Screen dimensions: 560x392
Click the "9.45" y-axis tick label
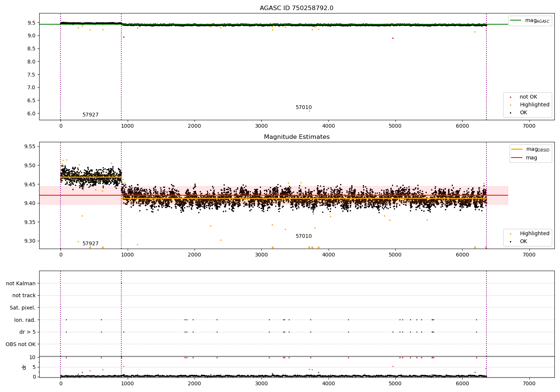click(x=29, y=184)
